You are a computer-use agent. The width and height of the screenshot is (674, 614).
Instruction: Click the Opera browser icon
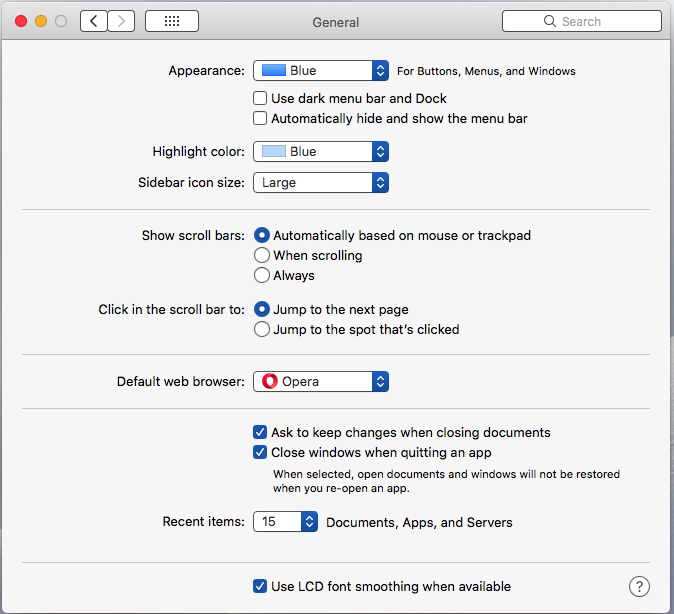click(x=270, y=381)
